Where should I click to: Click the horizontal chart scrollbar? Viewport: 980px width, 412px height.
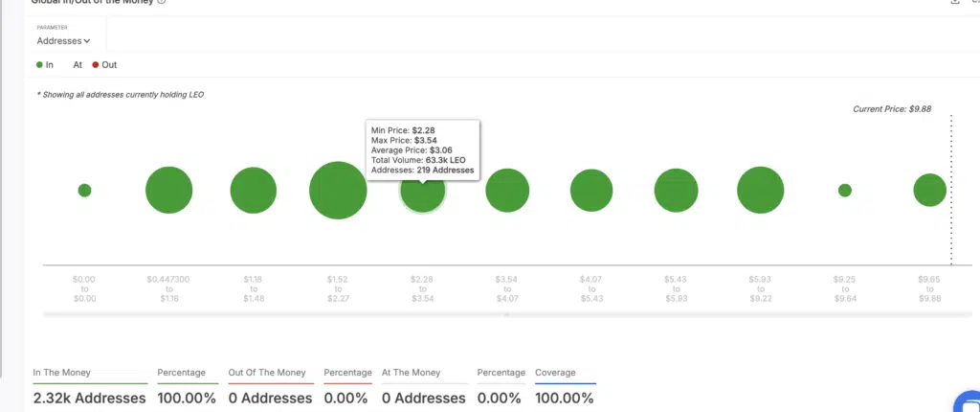[506, 314]
